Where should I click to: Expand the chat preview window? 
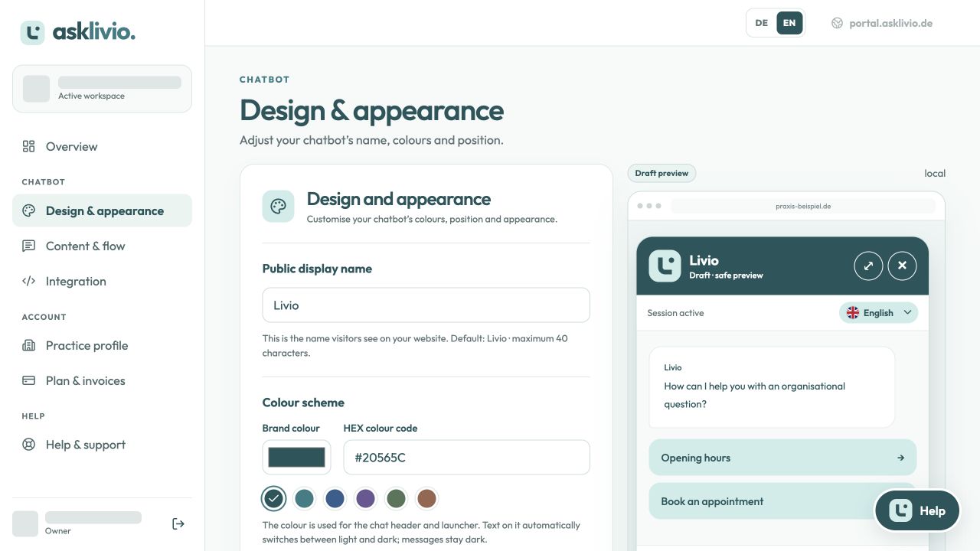(x=868, y=266)
